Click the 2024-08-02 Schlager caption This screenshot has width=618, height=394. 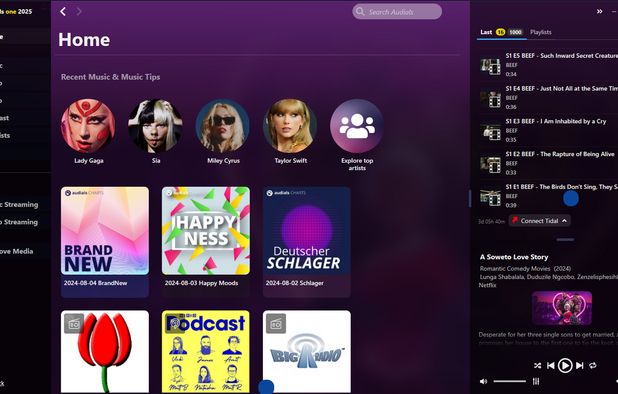point(294,283)
